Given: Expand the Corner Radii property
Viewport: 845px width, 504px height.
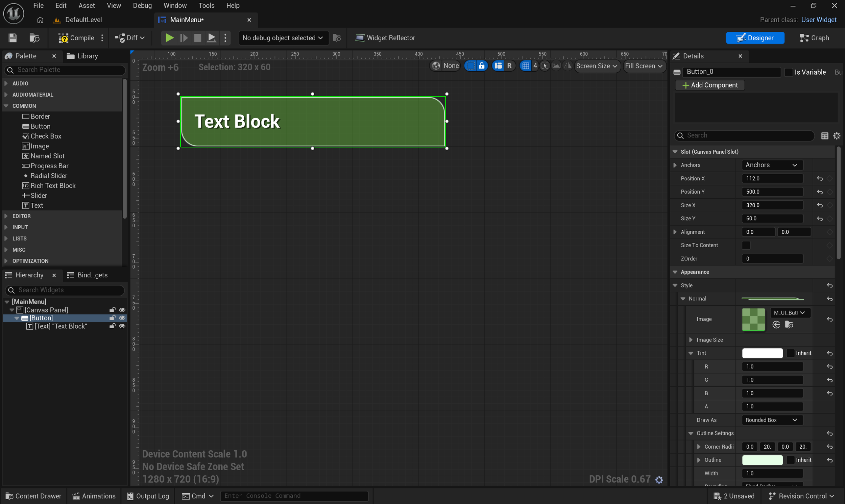Looking at the screenshot, I should 699,447.
